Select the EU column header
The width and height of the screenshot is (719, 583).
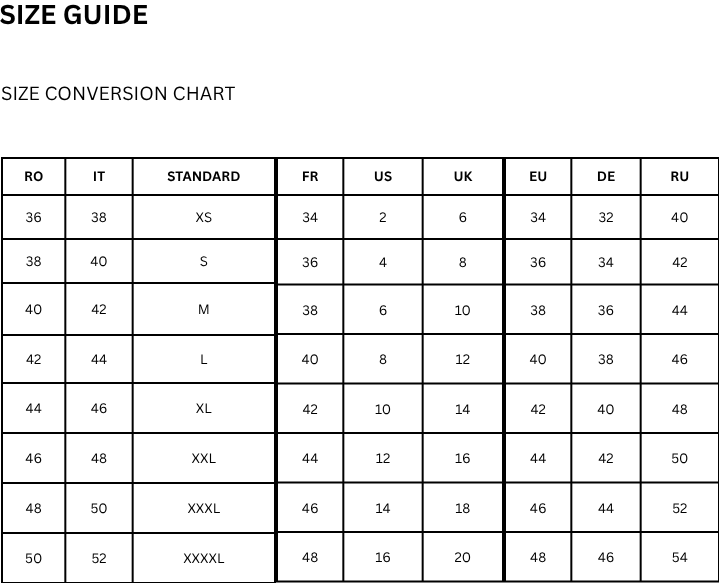tap(538, 176)
